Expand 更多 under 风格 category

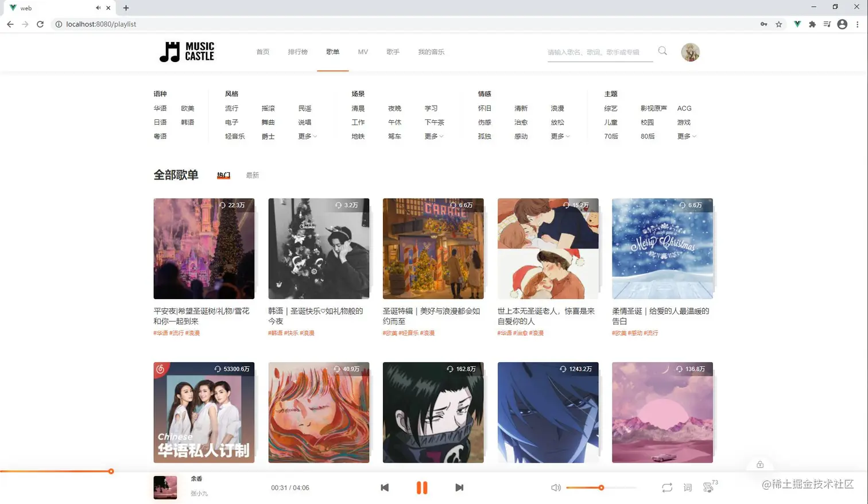point(308,137)
